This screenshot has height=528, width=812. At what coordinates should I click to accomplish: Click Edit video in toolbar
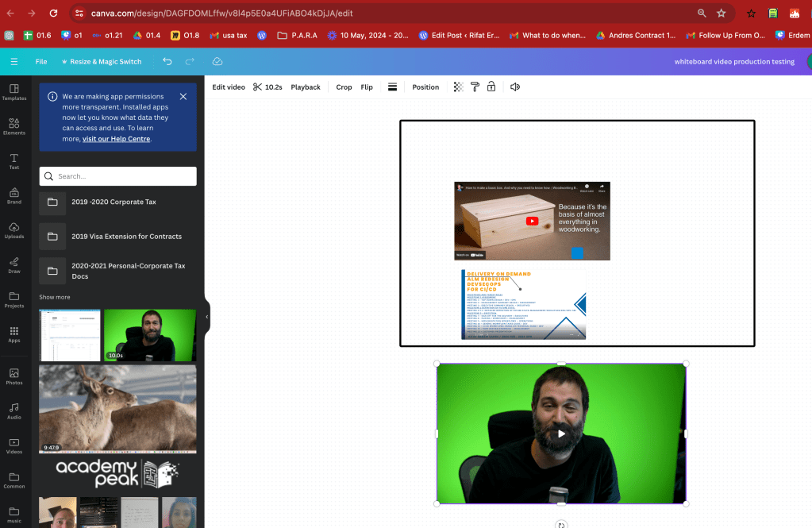click(x=229, y=87)
